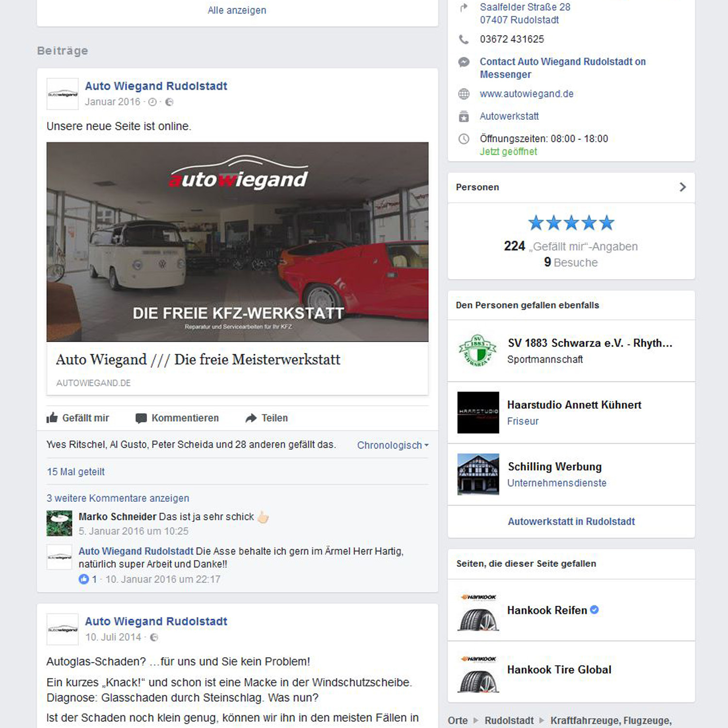
Task: Click Unternehmensdienste category link
Action: coord(557,483)
